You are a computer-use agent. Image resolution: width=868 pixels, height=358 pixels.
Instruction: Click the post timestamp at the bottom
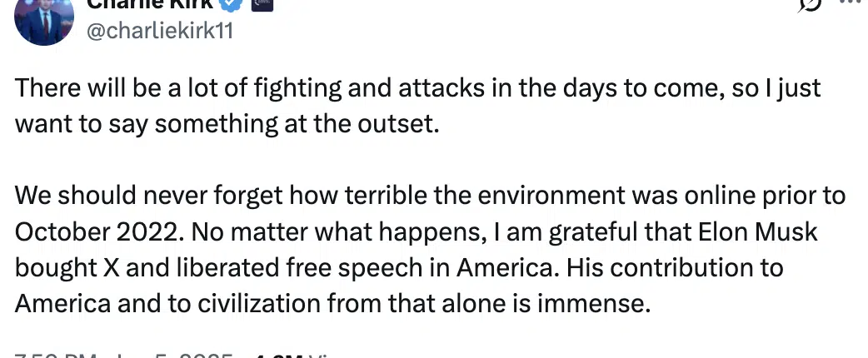pyautogui.click(x=123, y=355)
